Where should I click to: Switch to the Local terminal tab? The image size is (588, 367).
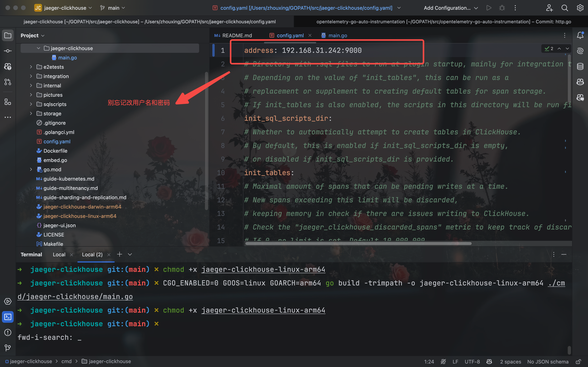point(59,254)
